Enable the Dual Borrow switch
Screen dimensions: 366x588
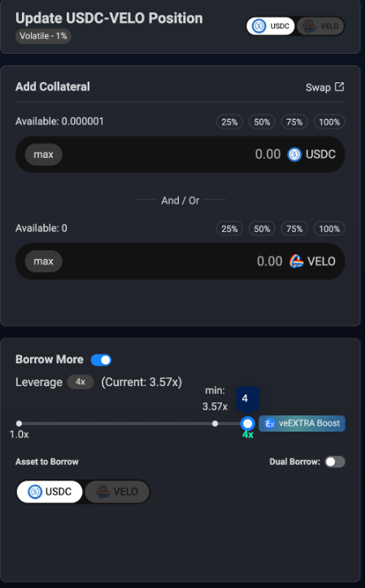point(334,462)
